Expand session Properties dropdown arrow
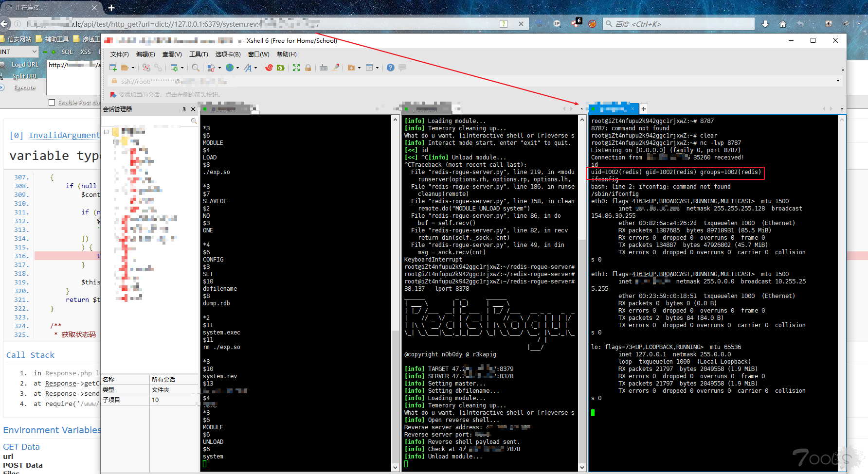 182,68
